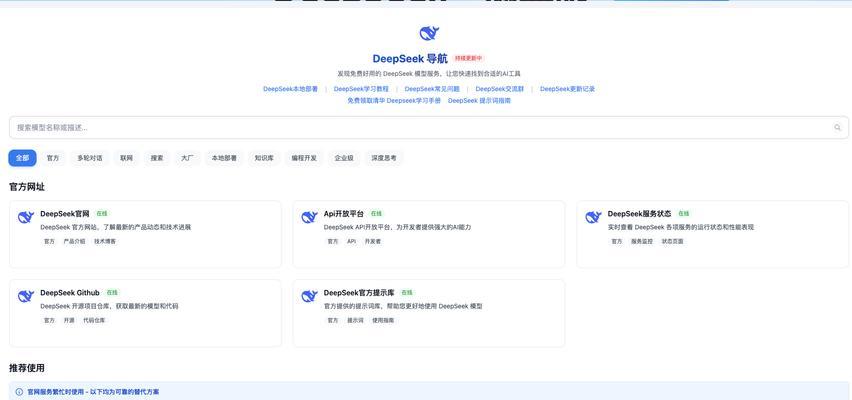Click description DeepSeek API开放平台 text
This screenshot has height=400, width=852.
point(397,227)
